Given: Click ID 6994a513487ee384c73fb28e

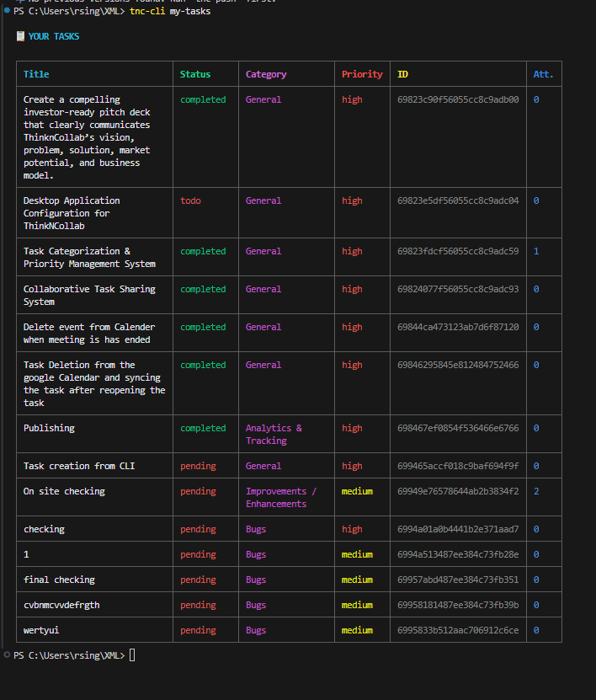Looking at the screenshot, I should 458,554.
